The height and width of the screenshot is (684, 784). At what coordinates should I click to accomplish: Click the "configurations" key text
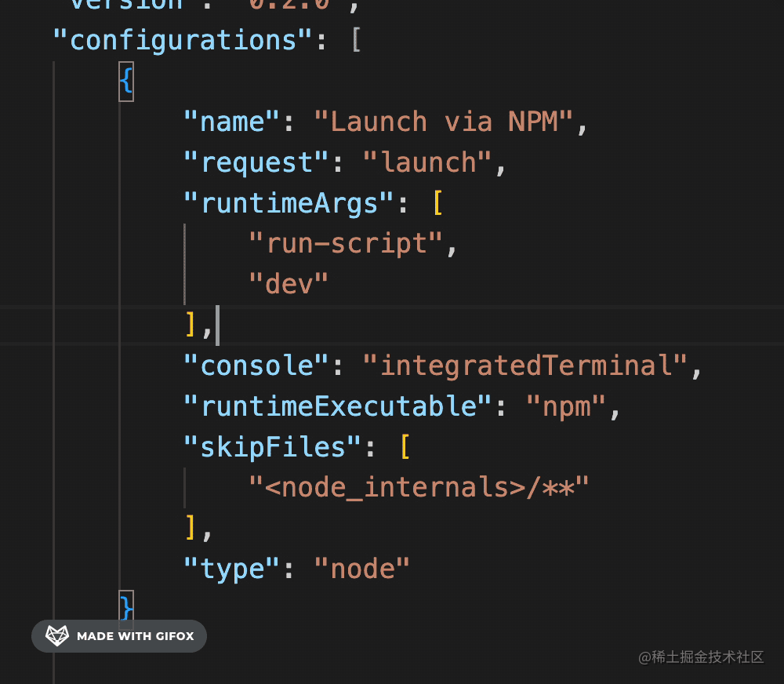(x=182, y=41)
